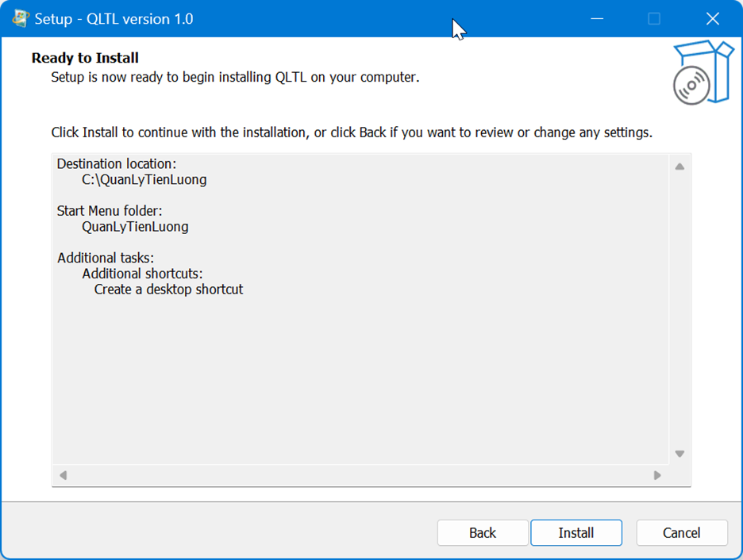The image size is (743, 560).
Task: Click the 'Ready to Install' heading
Action: [85, 58]
